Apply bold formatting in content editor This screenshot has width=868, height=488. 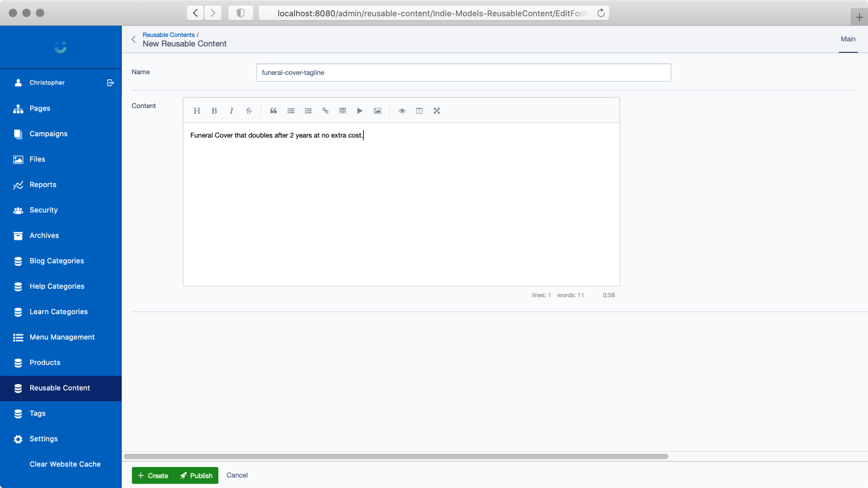(x=214, y=111)
